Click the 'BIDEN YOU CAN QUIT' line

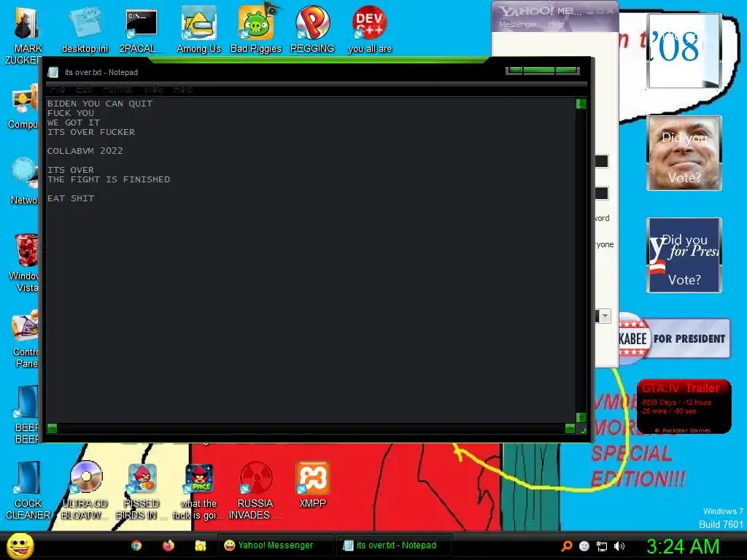coord(100,104)
